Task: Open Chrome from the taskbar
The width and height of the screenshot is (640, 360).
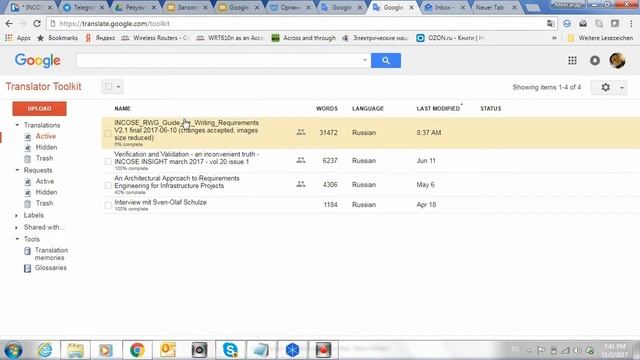Action: pyautogui.click(x=137, y=350)
